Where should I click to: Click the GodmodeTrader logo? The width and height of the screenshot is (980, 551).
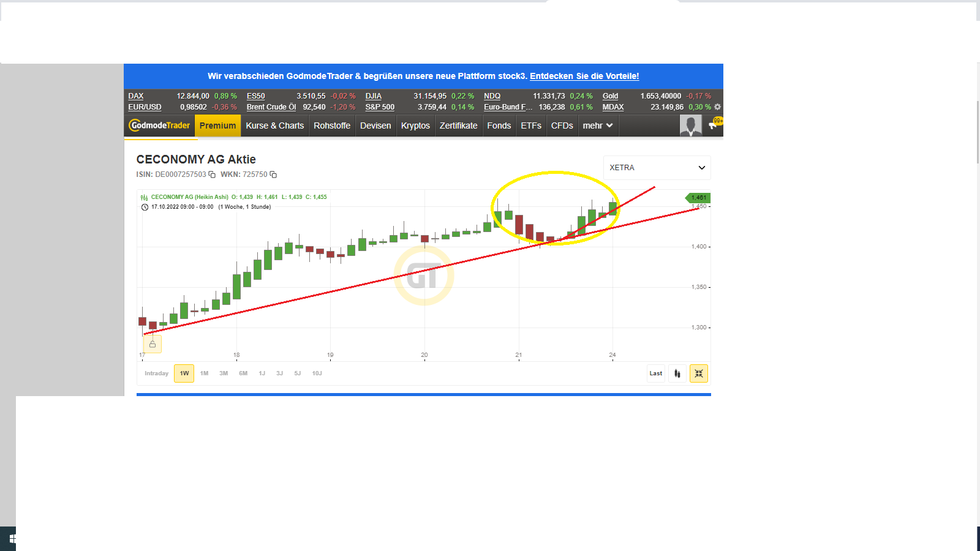click(160, 126)
